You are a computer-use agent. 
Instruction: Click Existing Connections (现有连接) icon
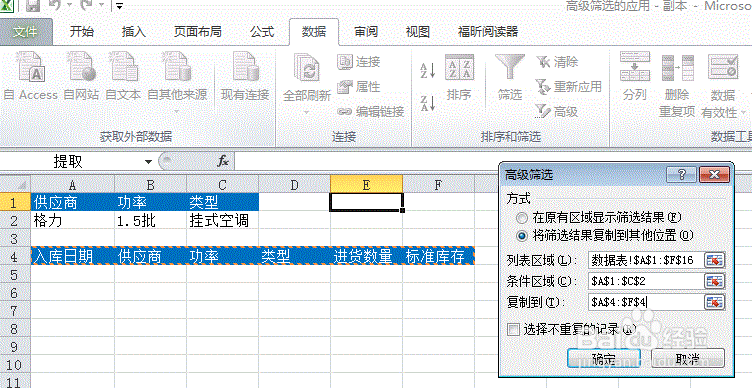(x=245, y=67)
